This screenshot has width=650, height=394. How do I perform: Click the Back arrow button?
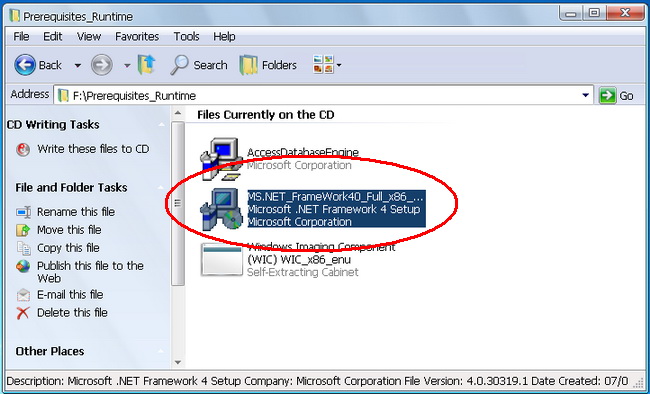pos(25,65)
